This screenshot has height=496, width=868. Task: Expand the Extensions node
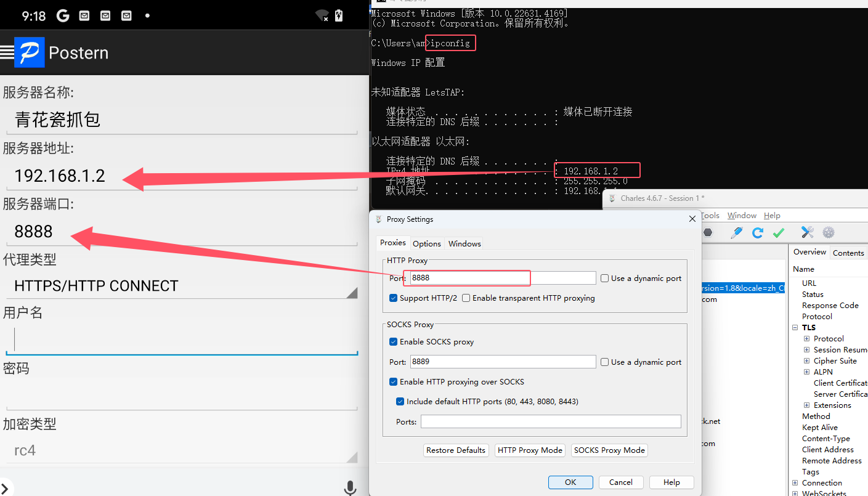click(807, 405)
